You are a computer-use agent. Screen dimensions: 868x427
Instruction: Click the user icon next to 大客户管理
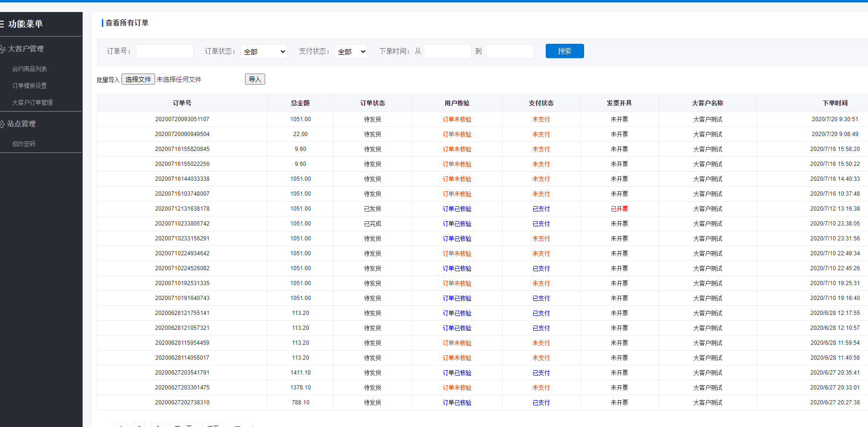pyautogui.click(x=3, y=49)
